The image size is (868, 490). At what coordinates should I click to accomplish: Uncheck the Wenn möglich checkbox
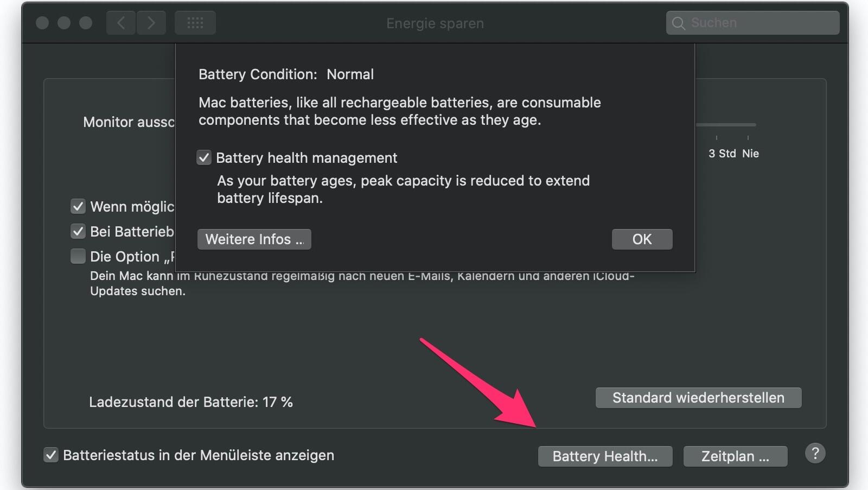tap(78, 207)
